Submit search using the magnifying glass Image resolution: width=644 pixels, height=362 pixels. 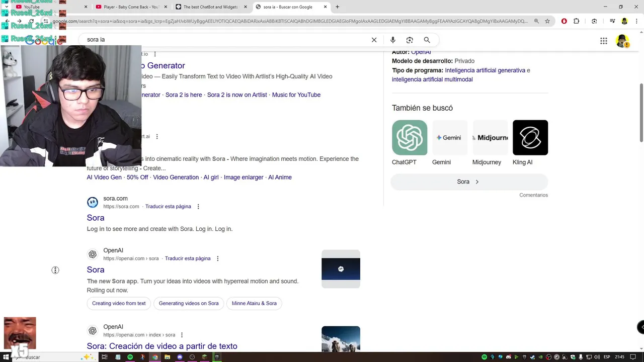[x=427, y=40]
